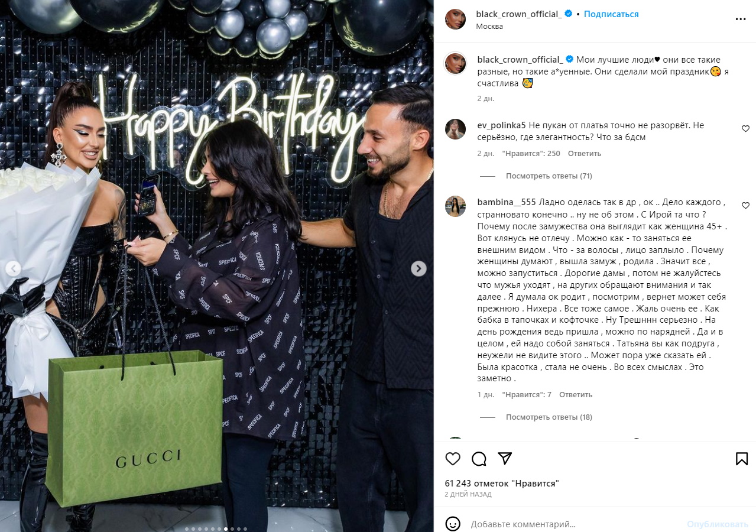Expand 18 replies under bambina__555 comment
The image size is (756, 532).
tap(549, 417)
